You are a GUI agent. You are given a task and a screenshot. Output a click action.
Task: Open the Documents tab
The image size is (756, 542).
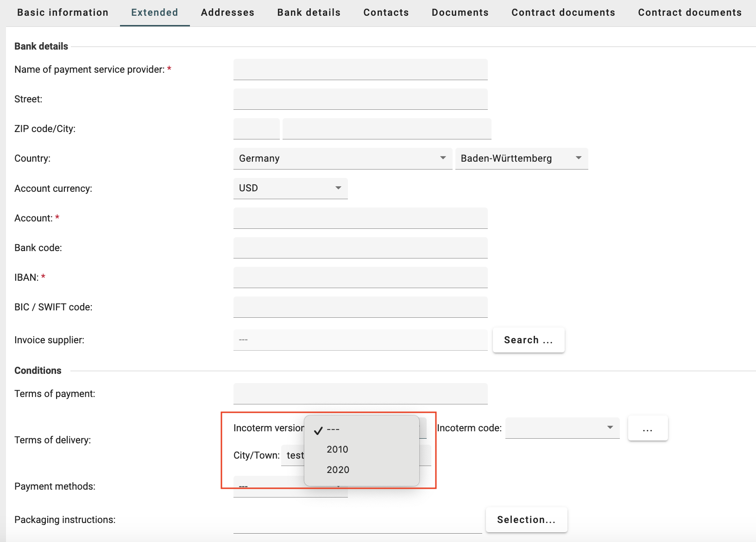(x=460, y=13)
